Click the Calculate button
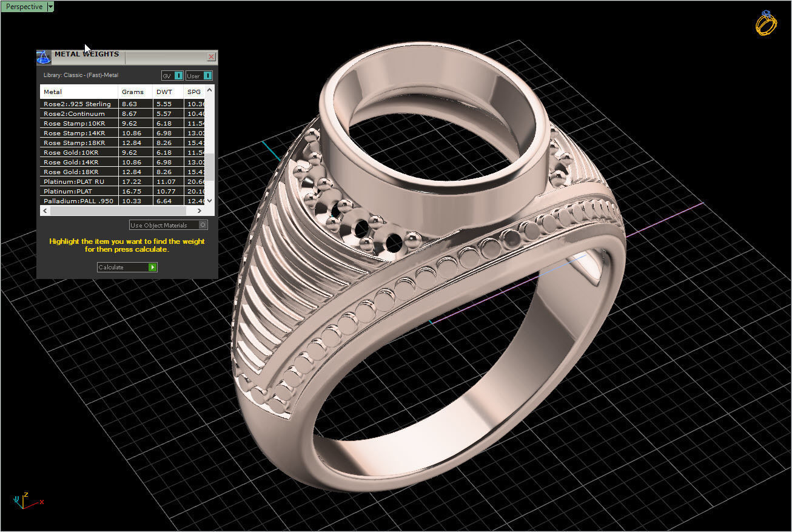This screenshot has width=792, height=532. [x=127, y=267]
